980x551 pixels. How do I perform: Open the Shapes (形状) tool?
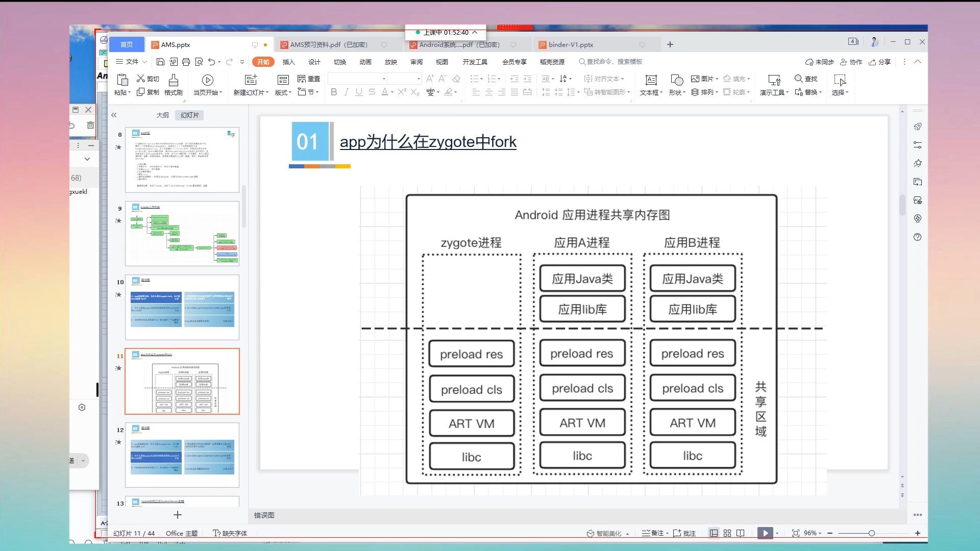pyautogui.click(x=676, y=81)
